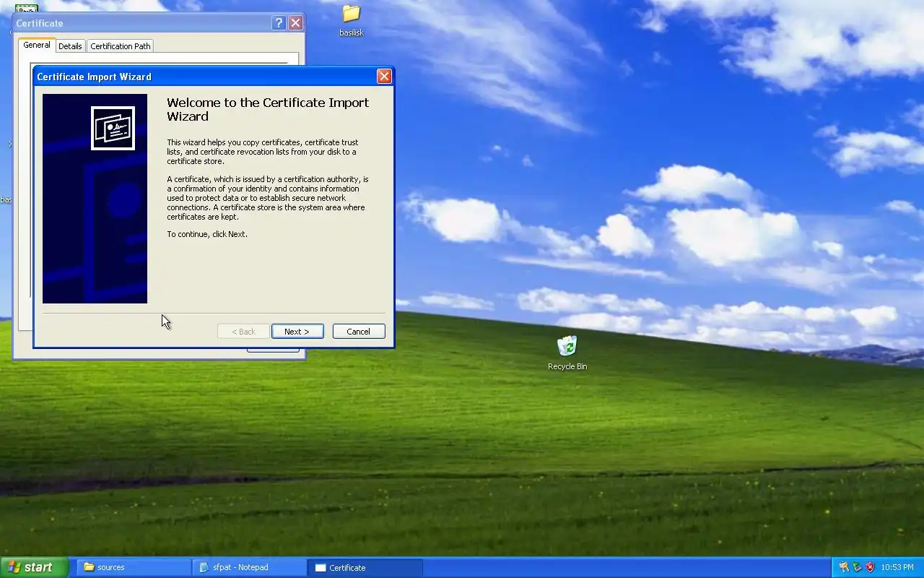
Task: Select the Recycle Bin desktop icon
Action: (567, 353)
